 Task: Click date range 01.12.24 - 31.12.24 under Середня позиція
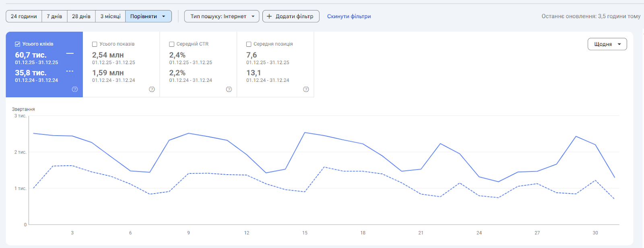268,80
